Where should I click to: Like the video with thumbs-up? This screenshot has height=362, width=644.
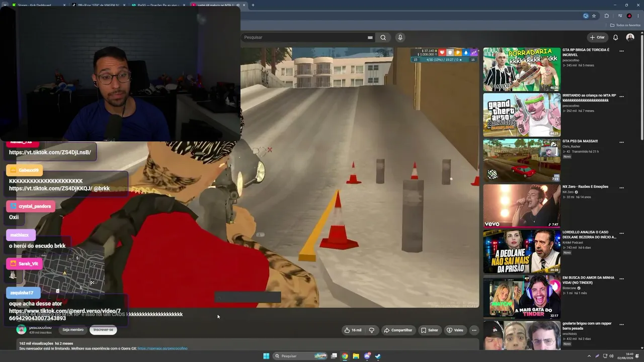click(353, 330)
